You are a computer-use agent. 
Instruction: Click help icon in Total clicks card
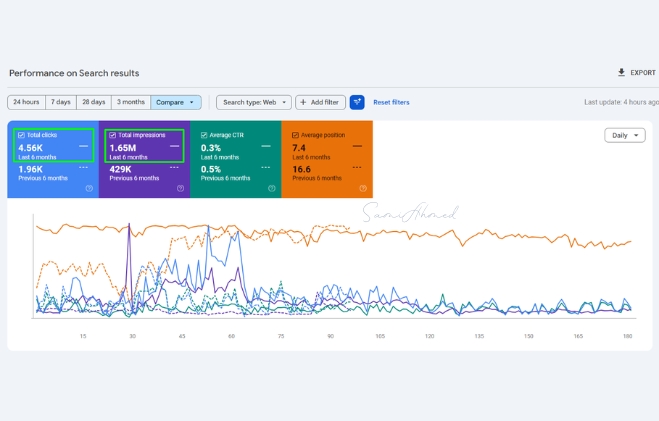89,188
